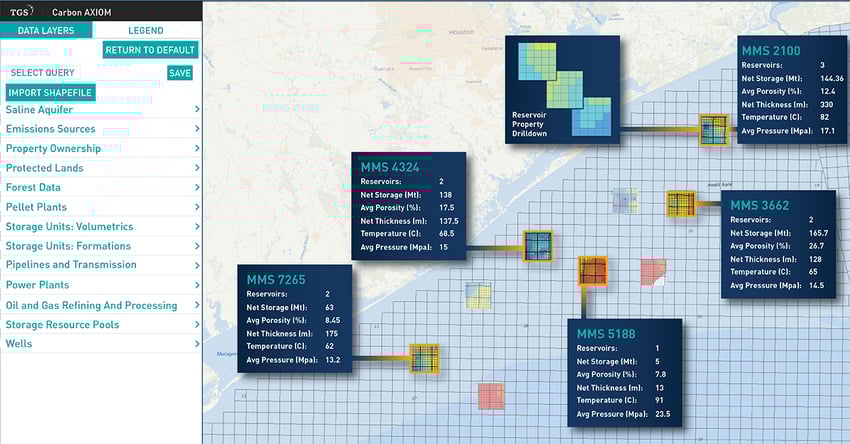Expand Pipelines and Transmission chevron
This screenshot has width=850, height=444.
197,265
